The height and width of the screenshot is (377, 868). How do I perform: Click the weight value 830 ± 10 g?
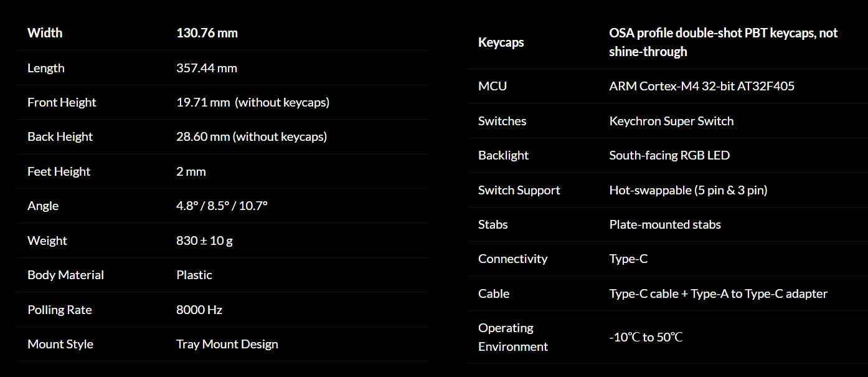[204, 241]
